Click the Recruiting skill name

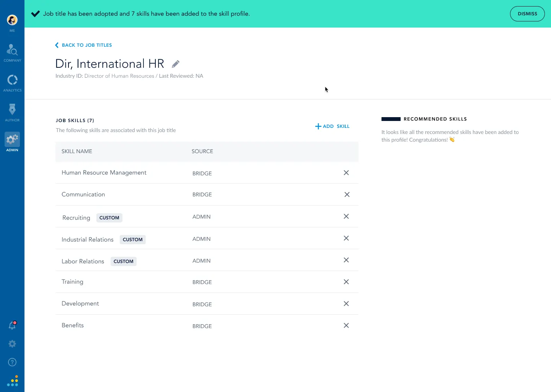coord(76,218)
